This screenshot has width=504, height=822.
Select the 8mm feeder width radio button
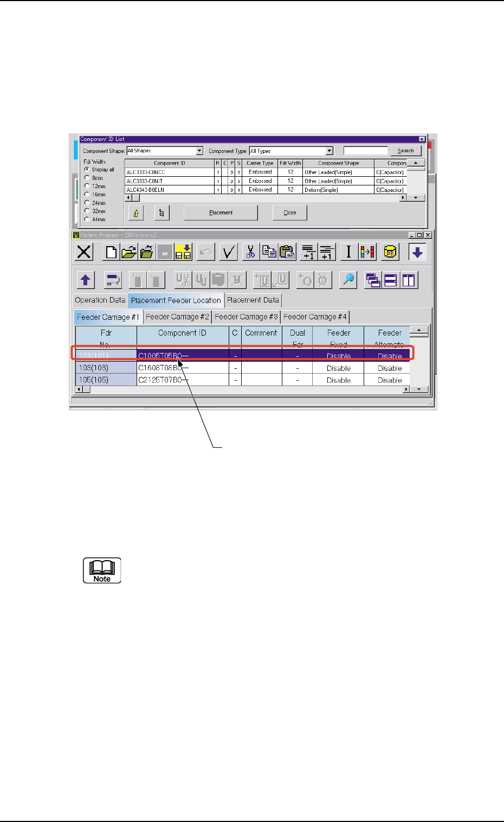click(87, 178)
